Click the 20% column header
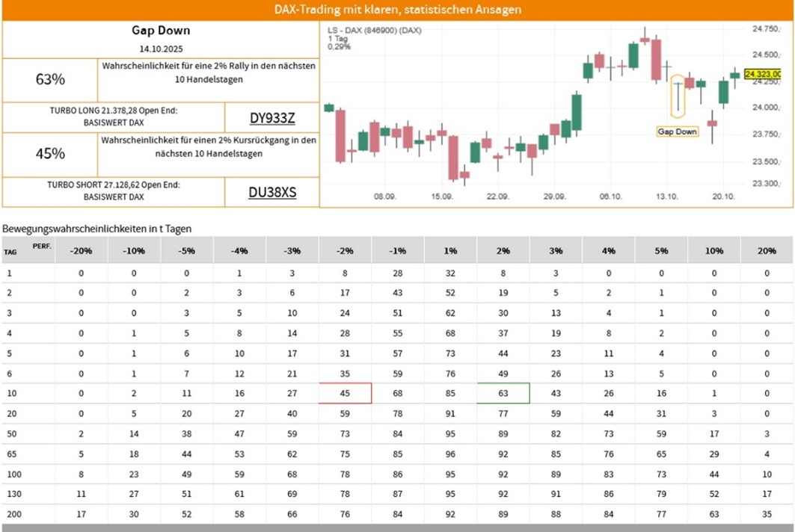 click(767, 250)
